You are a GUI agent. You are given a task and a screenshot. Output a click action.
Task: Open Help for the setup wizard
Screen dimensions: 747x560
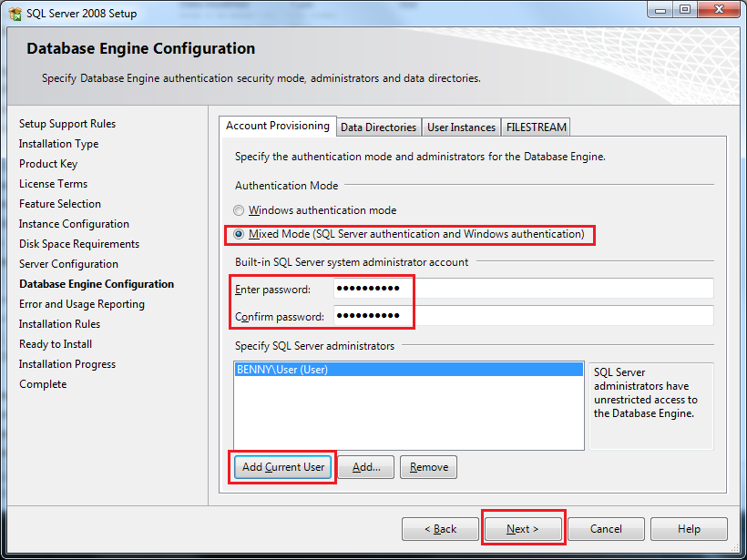click(x=689, y=529)
